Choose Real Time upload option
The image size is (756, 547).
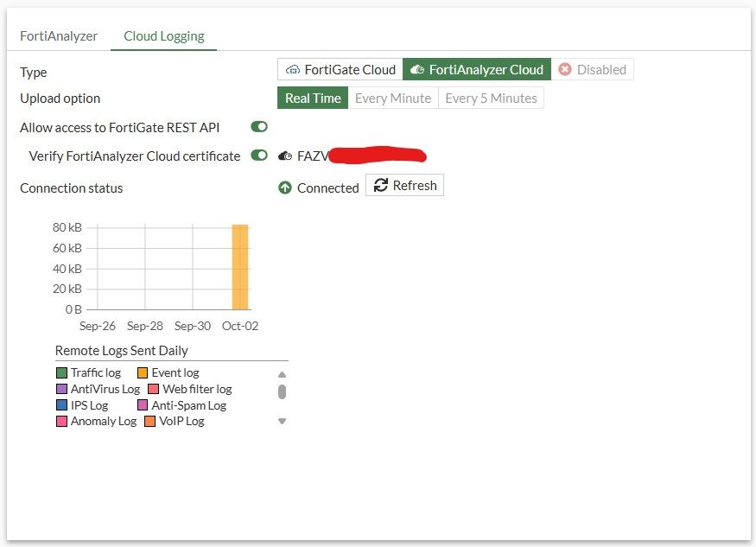click(313, 99)
